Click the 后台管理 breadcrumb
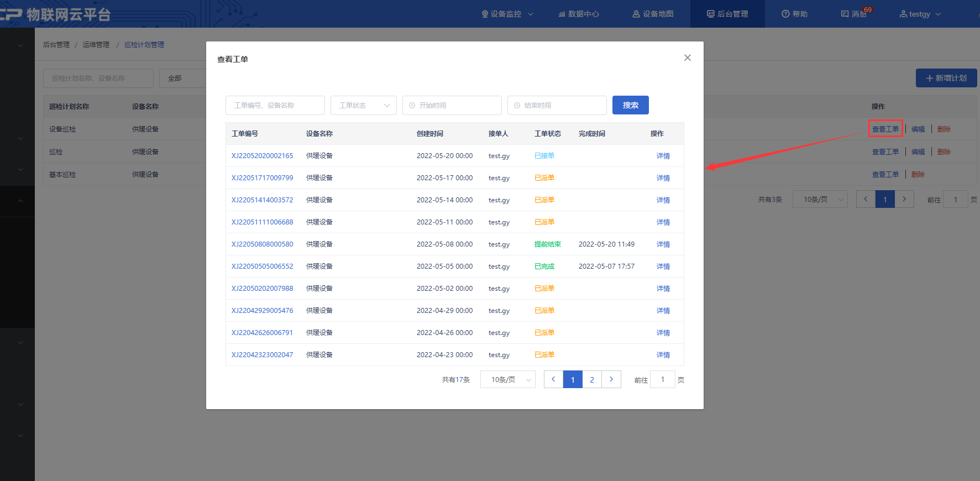Image resolution: width=980 pixels, height=481 pixels. click(x=56, y=44)
